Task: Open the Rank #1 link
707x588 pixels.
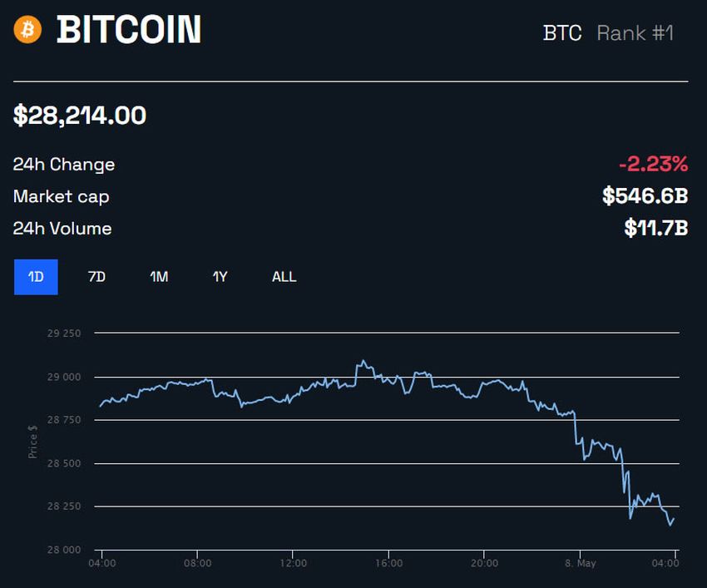Action: coord(635,33)
